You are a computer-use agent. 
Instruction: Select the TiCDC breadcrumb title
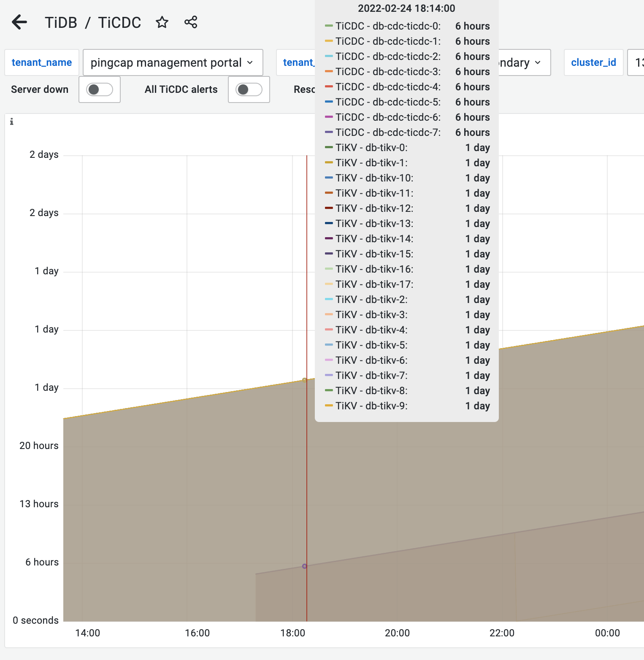click(120, 22)
